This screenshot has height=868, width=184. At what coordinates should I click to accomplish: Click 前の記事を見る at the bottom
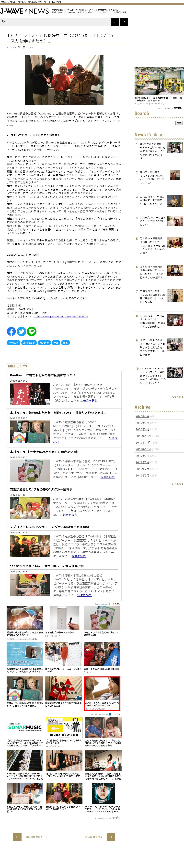click(30, 837)
